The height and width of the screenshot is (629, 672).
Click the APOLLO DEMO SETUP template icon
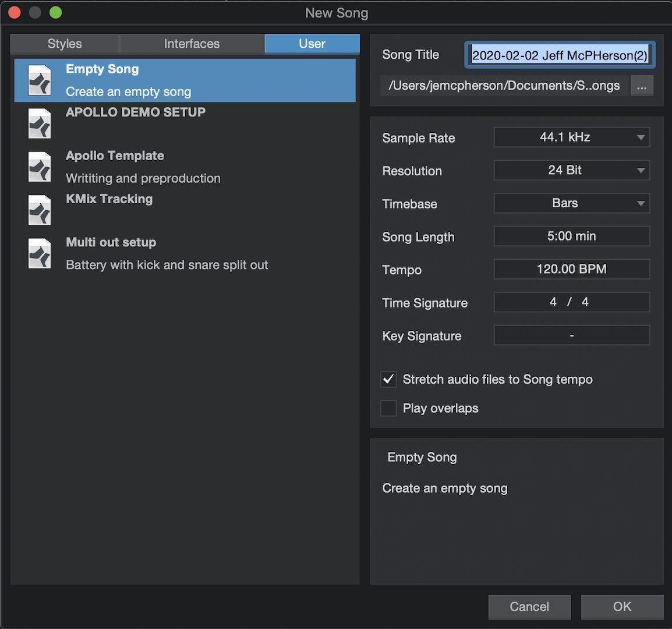[38, 123]
